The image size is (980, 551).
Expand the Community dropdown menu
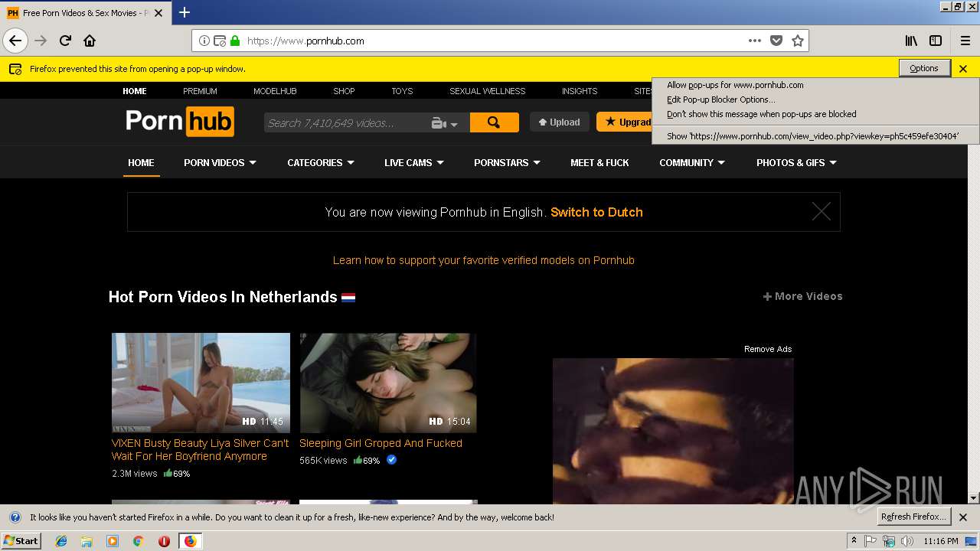(692, 163)
